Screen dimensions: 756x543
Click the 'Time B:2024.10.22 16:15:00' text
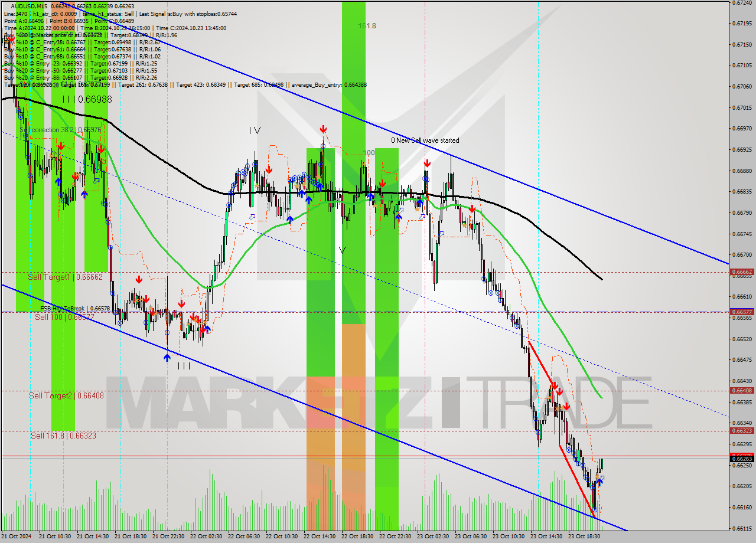[x=116, y=28]
